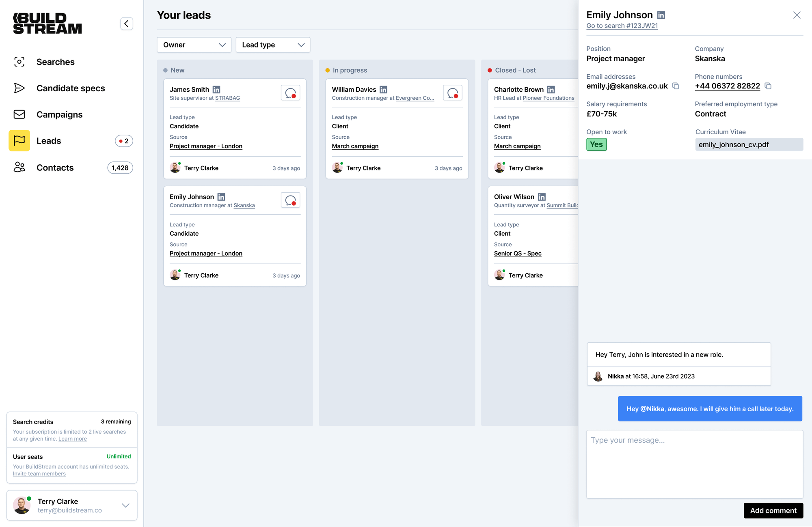Click the Yes open-to-work badge
The image size is (812, 527).
(596, 144)
